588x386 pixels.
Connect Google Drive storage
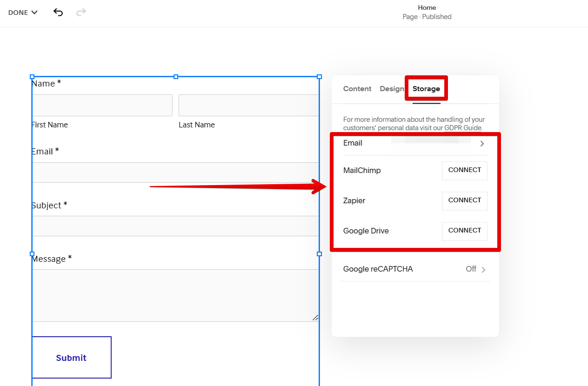[x=465, y=231]
